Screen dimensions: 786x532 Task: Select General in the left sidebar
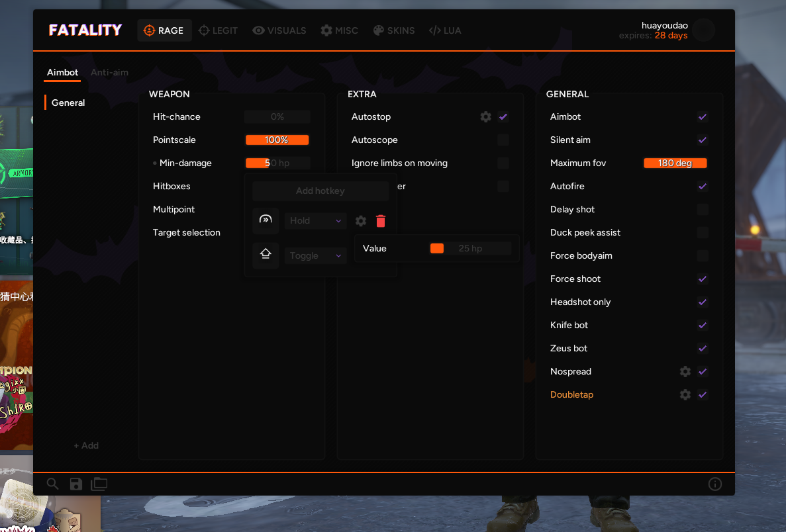click(x=68, y=103)
